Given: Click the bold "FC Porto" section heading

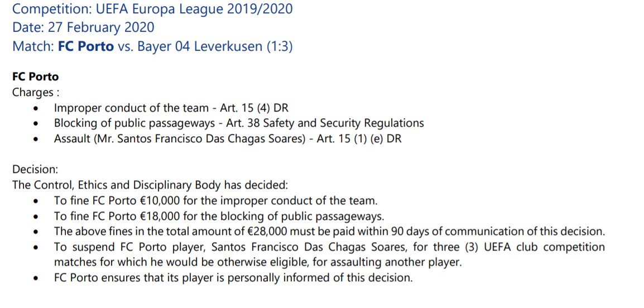Looking at the screenshot, I should 35,76.
